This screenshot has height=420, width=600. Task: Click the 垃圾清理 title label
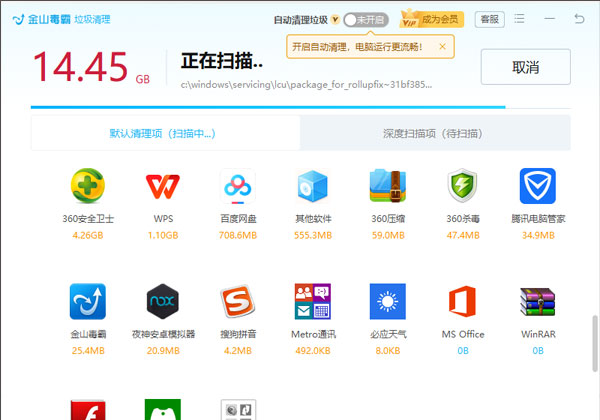tap(92, 19)
